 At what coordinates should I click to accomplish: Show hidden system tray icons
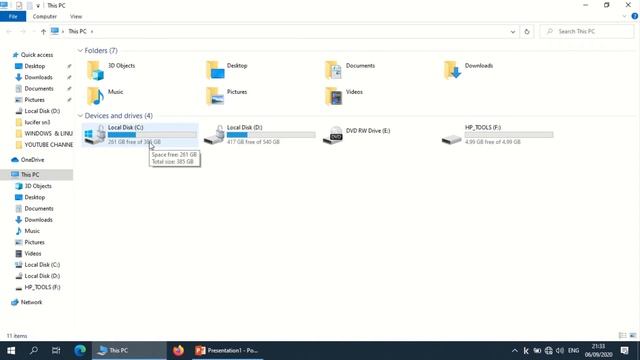point(515,351)
